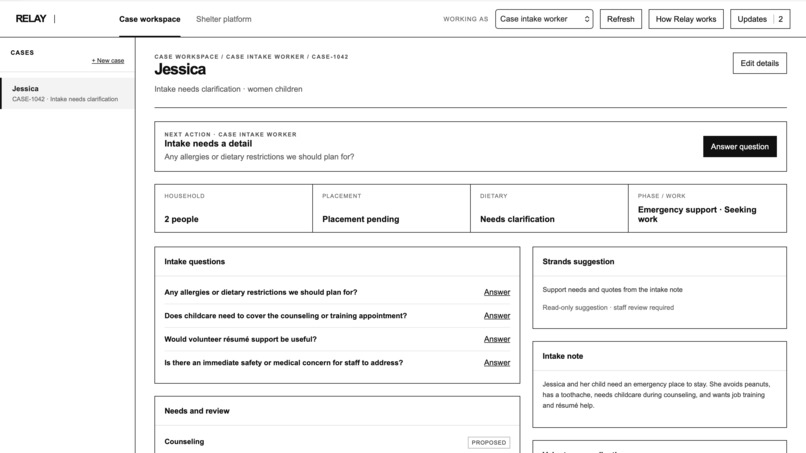The width and height of the screenshot is (806, 453).
Task: Click the Refresh button
Action: pyautogui.click(x=620, y=19)
